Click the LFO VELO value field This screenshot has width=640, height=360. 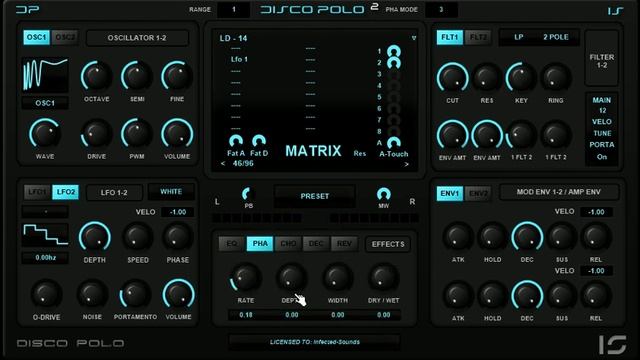tap(178, 212)
